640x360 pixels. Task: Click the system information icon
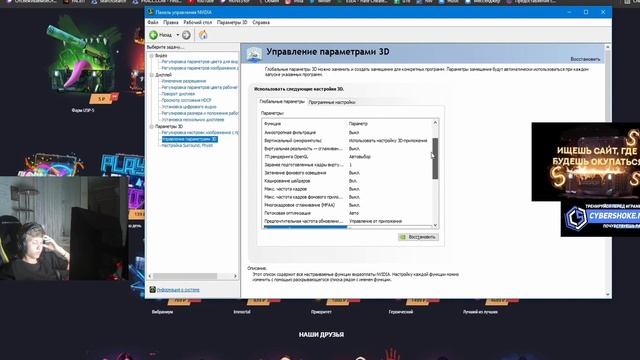click(x=152, y=289)
